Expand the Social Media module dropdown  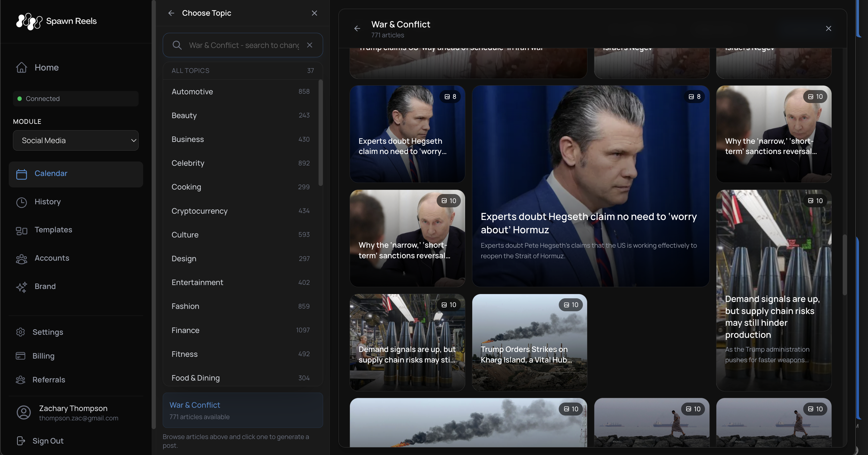pos(75,140)
